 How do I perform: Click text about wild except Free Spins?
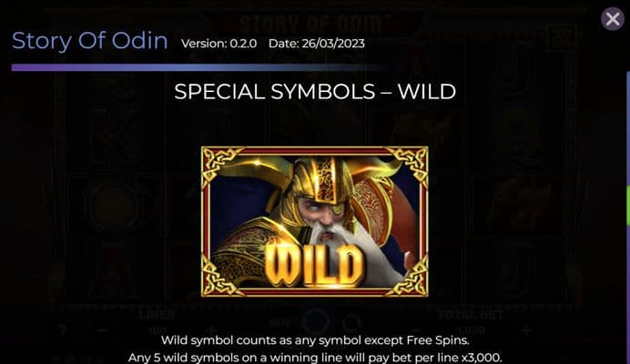coord(315,340)
